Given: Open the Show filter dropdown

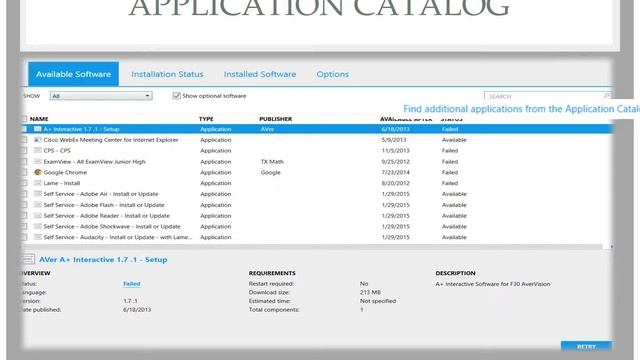Looking at the screenshot, I should pos(101,96).
